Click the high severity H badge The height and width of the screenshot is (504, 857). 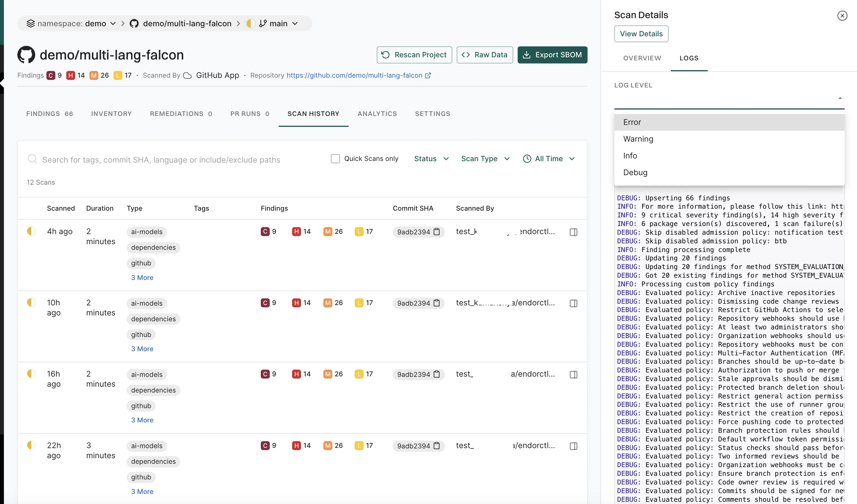pyautogui.click(x=70, y=75)
